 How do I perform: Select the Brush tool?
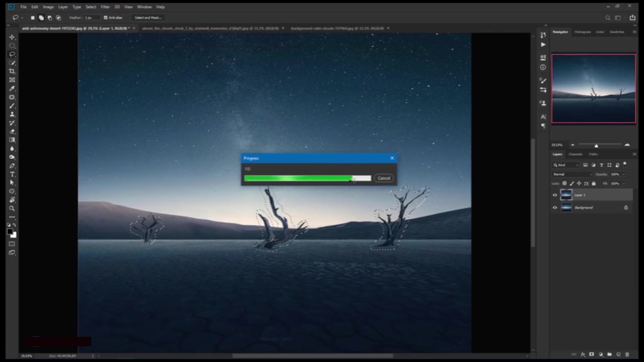12,106
